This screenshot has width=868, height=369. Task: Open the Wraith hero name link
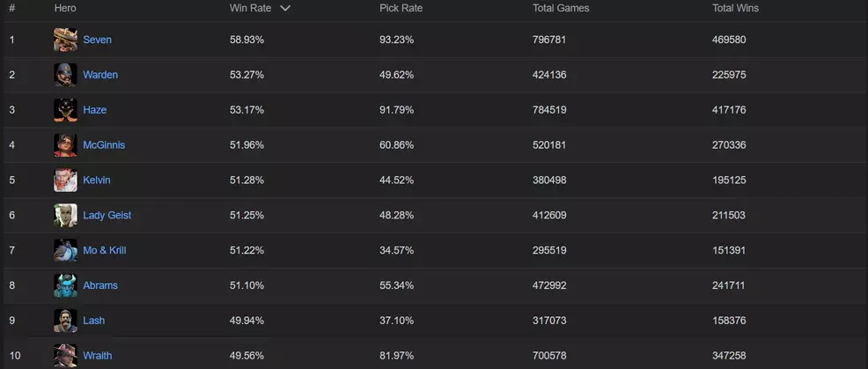(97, 356)
